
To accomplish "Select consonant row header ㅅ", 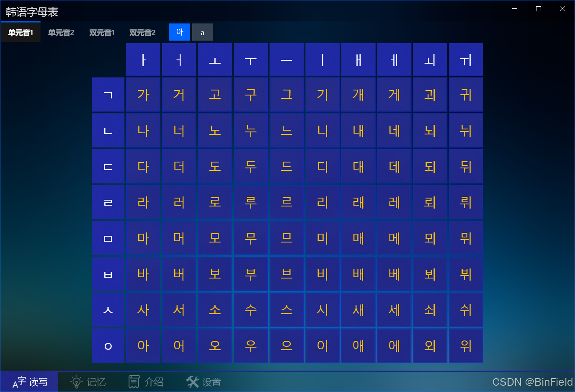I will pos(108,310).
